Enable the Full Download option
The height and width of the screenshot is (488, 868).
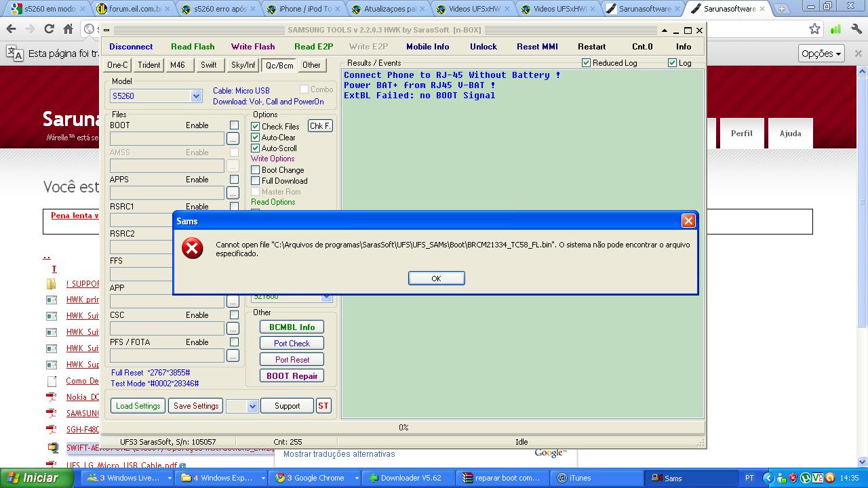pos(256,180)
